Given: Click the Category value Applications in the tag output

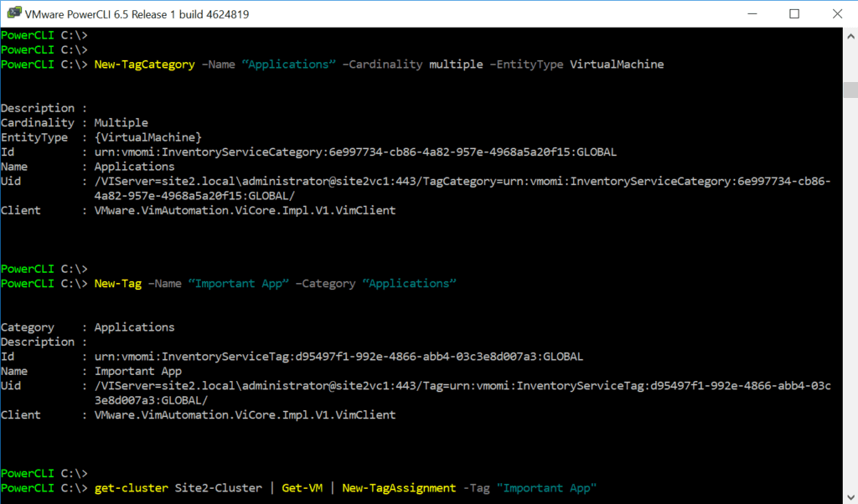Looking at the screenshot, I should (134, 327).
